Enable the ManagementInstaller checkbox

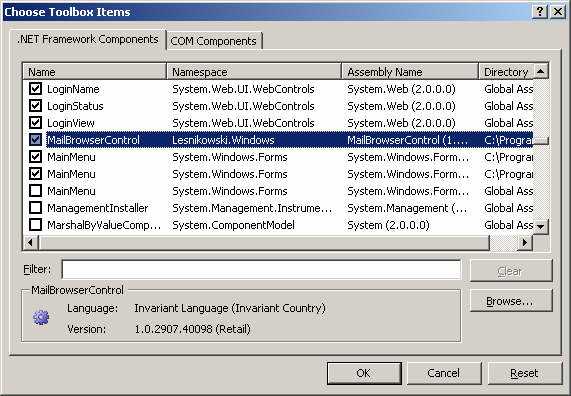35,208
